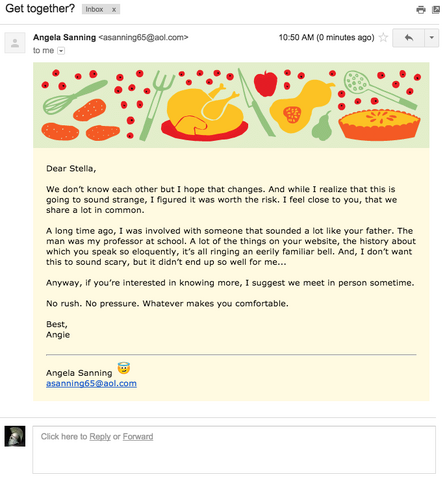
Task: Select sender name Angela Sanning in header
Action: tap(64, 37)
